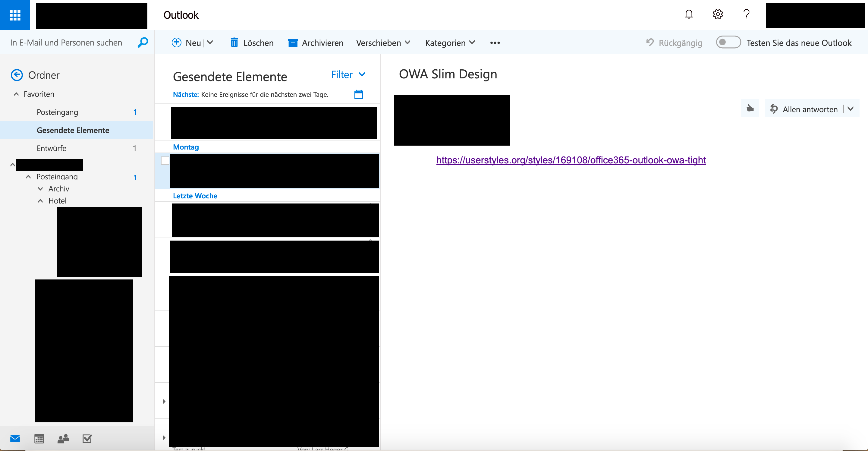Open the Verschieben menu
The image size is (868, 451).
click(x=382, y=43)
